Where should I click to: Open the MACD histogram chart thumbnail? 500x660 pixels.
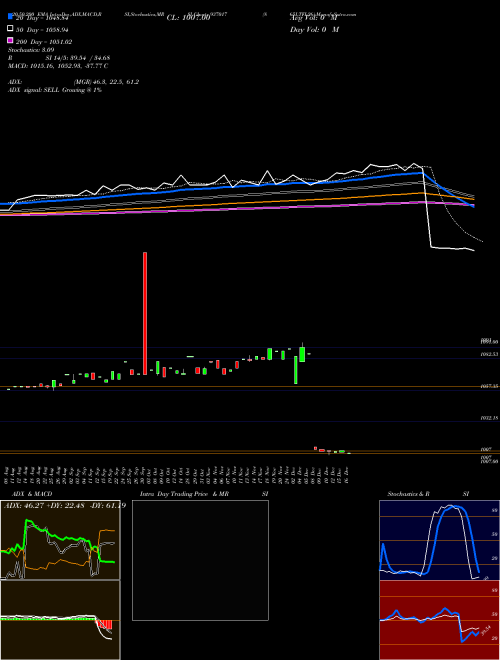[x=60, y=620]
